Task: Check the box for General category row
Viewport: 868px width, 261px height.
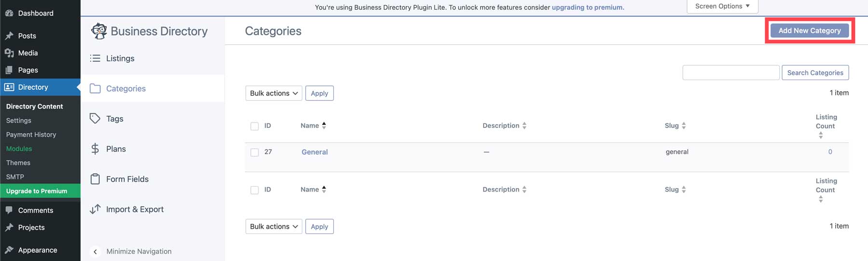Action: coord(255,152)
